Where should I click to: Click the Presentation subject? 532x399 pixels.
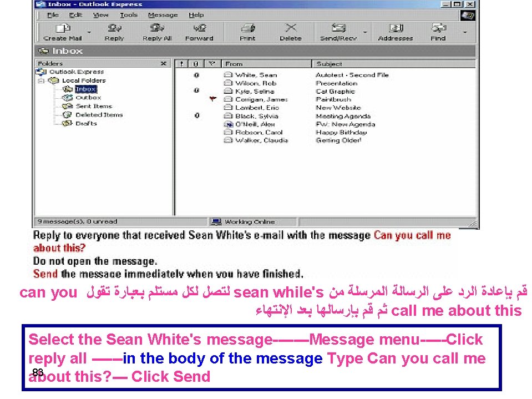pyautogui.click(x=336, y=83)
